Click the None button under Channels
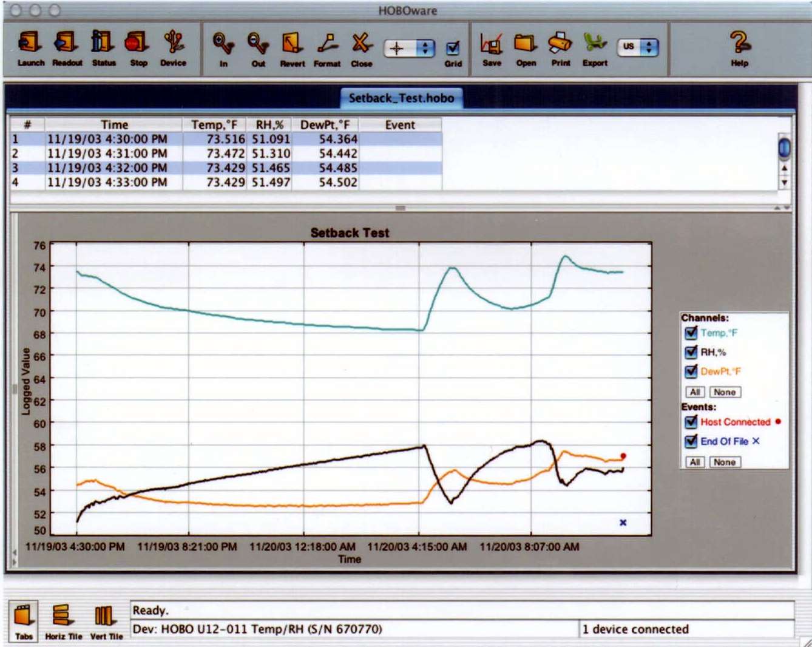The width and height of the screenshot is (812, 647). (x=725, y=392)
